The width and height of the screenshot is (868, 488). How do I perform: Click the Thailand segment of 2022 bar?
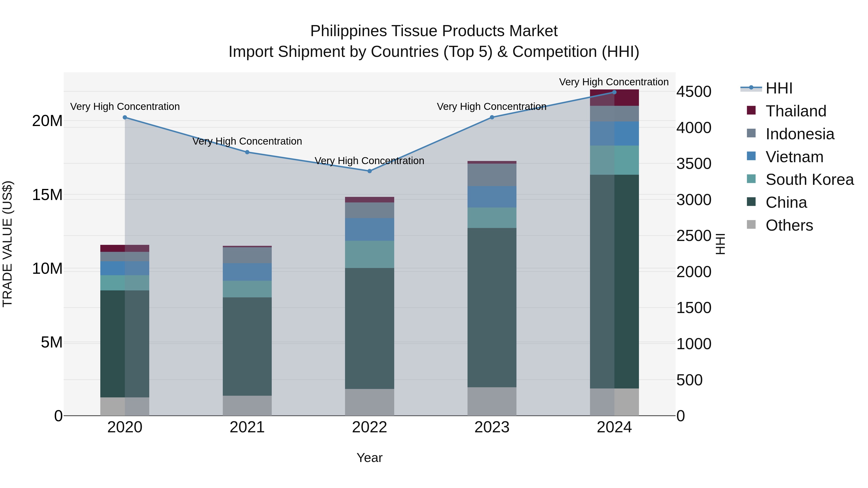[x=369, y=200]
